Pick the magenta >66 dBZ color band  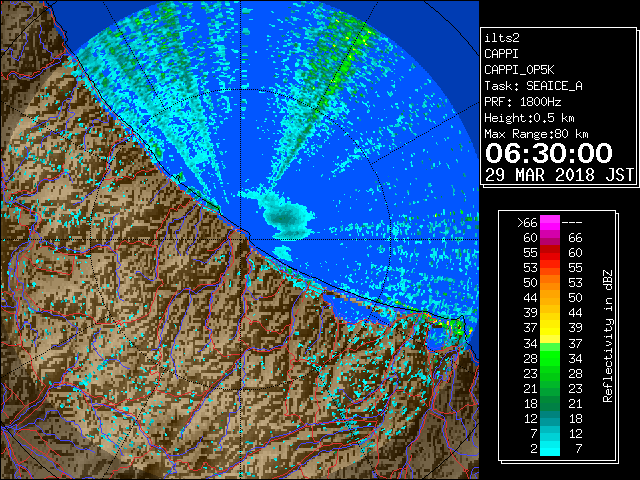point(550,222)
